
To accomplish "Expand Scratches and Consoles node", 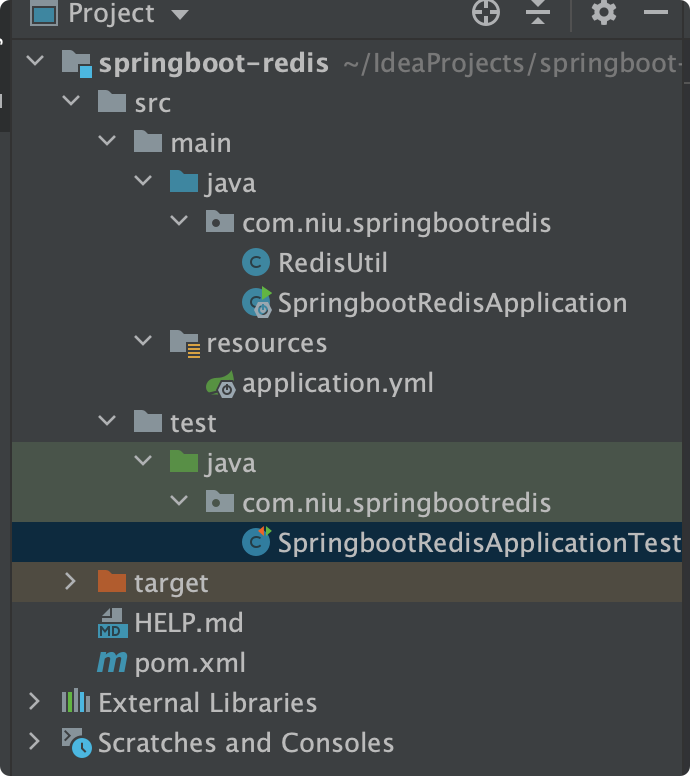I will [x=36, y=742].
